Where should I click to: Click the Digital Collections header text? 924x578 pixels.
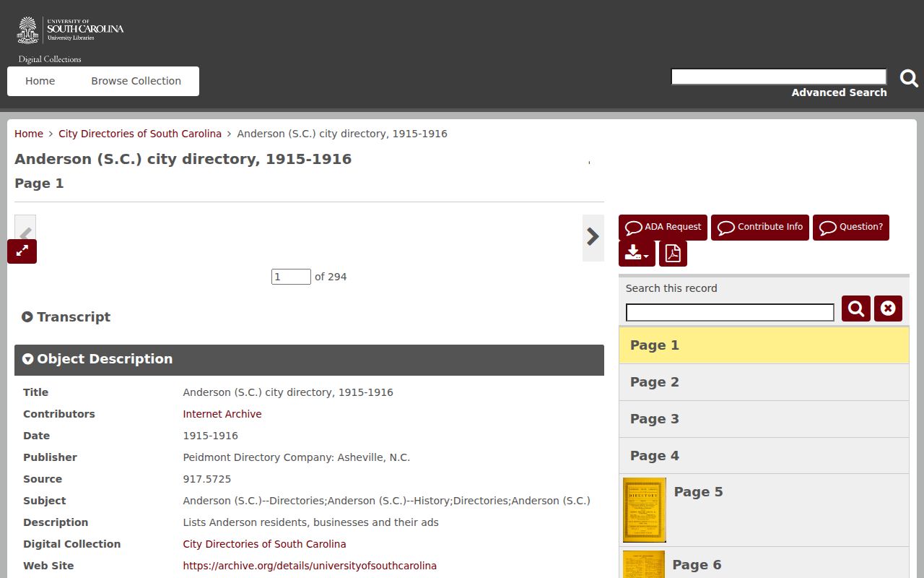pyautogui.click(x=50, y=59)
